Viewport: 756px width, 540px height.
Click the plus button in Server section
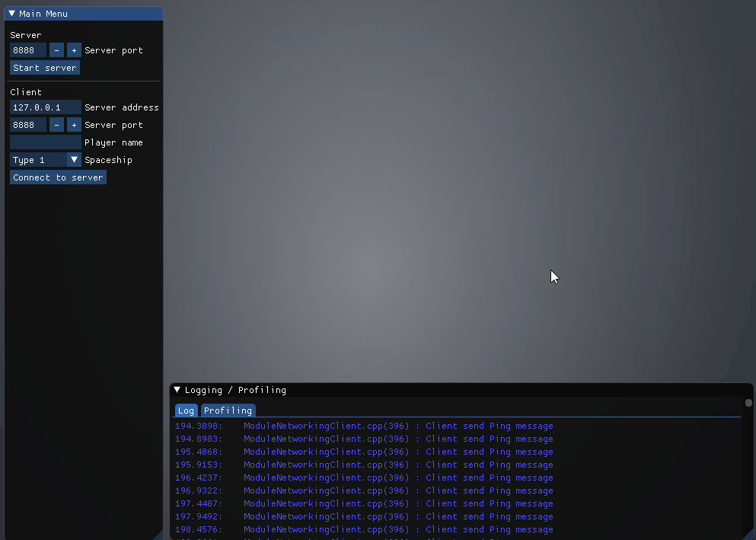click(74, 50)
